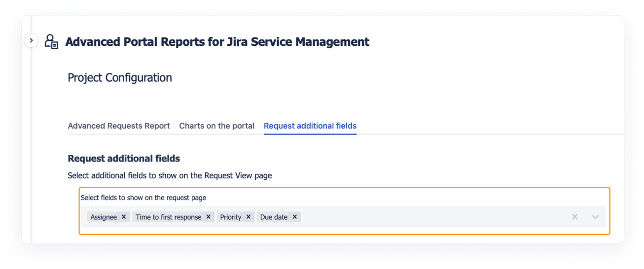Image resolution: width=644 pixels, height=269 pixels.
Task: Click the Advanced Portal Reports app icon
Action: click(x=51, y=41)
